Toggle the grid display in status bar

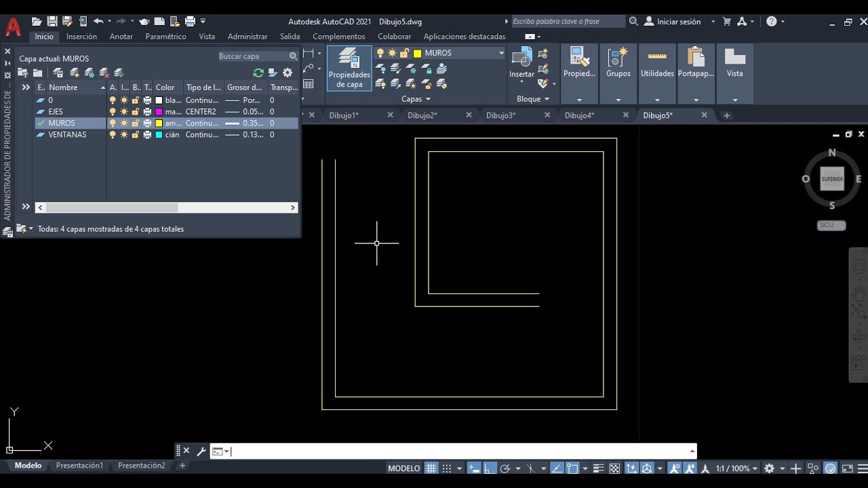431,468
